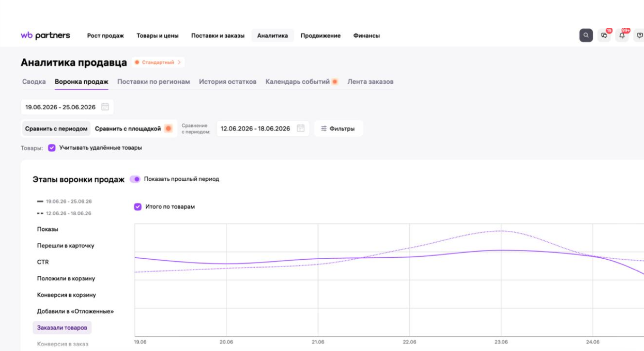
Task: Switch to Поставки по регионам tab
Action: 153,82
